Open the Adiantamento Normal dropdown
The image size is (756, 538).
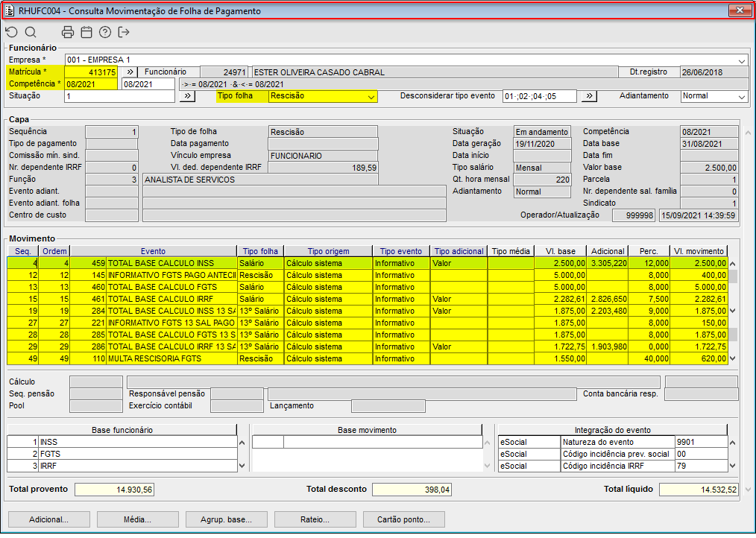click(x=741, y=96)
